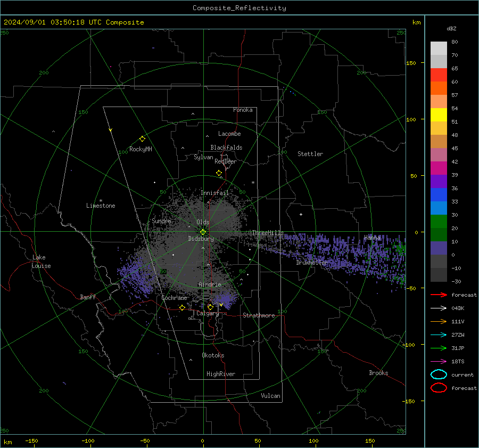Click the Calgary city label
This screenshot has width=479, height=448.
208,313
